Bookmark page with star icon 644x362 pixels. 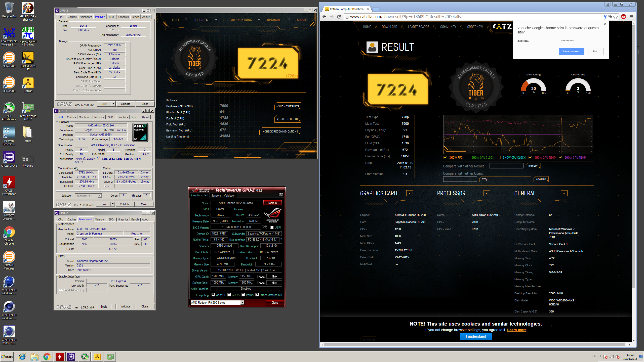pyautogui.click(x=616, y=17)
